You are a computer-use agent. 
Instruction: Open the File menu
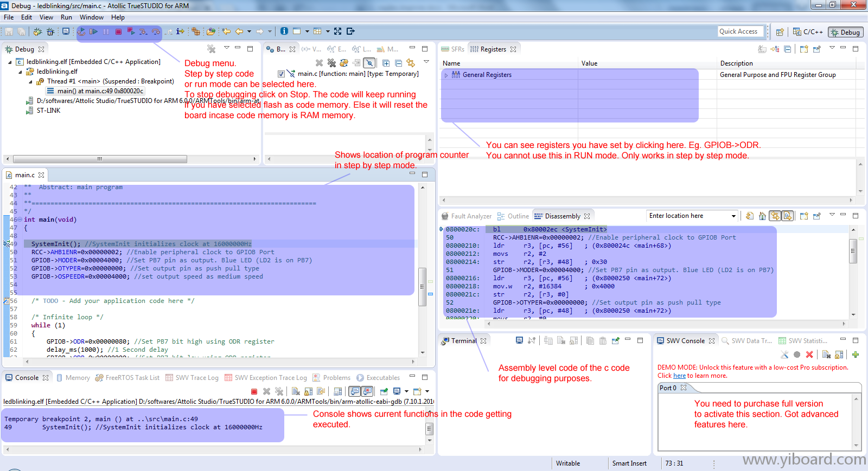pos(9,17)
